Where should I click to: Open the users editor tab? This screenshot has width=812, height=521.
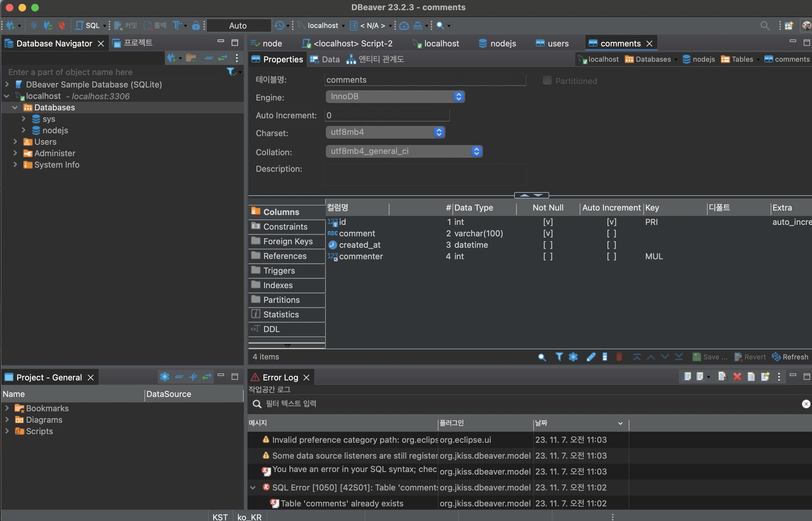[x=552, y=43]
